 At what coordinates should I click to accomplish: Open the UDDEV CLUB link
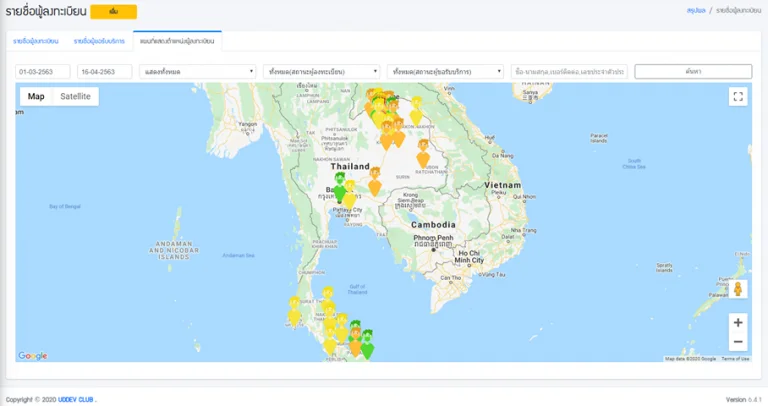pyautogui.click(x=76, y=400)
